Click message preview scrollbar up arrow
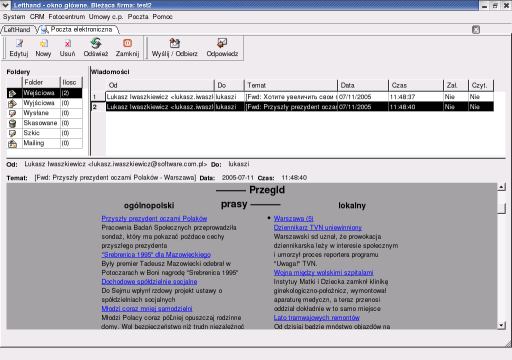 click(502, 187)
